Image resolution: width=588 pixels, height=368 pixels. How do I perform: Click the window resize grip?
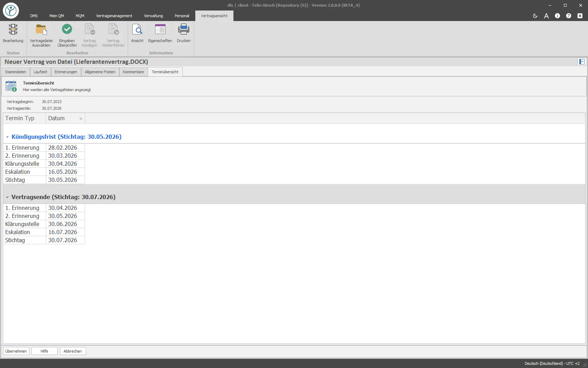tap(584, 365)
